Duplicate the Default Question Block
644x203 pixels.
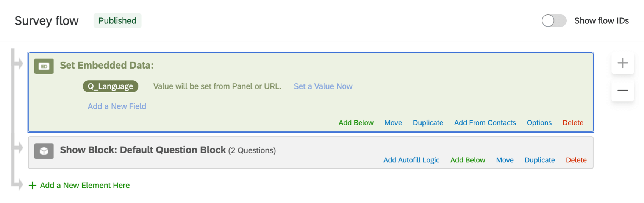pyautogui.click(x=539, y=160)
